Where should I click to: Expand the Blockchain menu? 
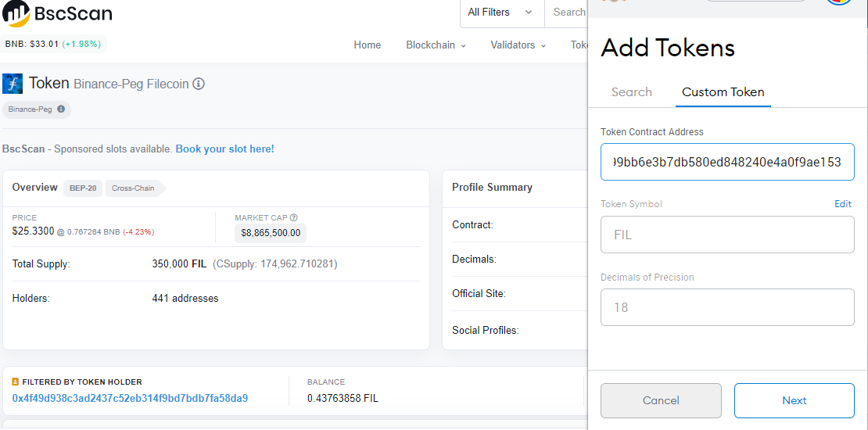pos(436,45)
